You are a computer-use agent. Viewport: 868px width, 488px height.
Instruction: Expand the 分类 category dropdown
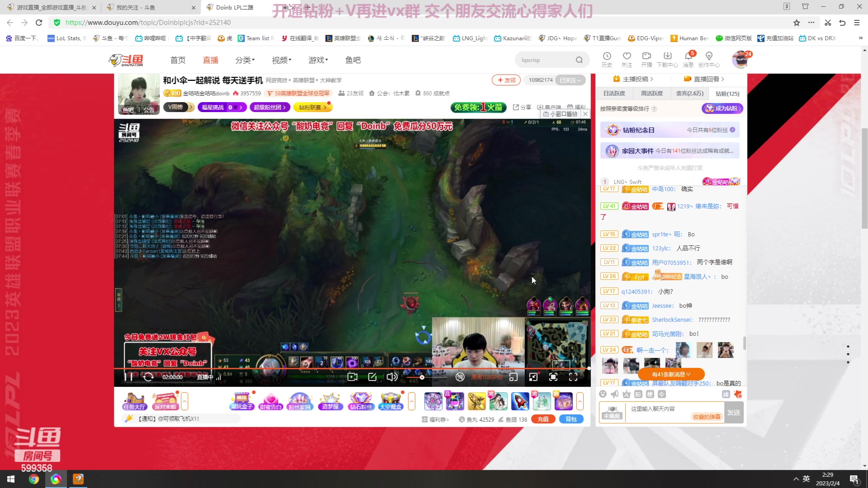245,60
